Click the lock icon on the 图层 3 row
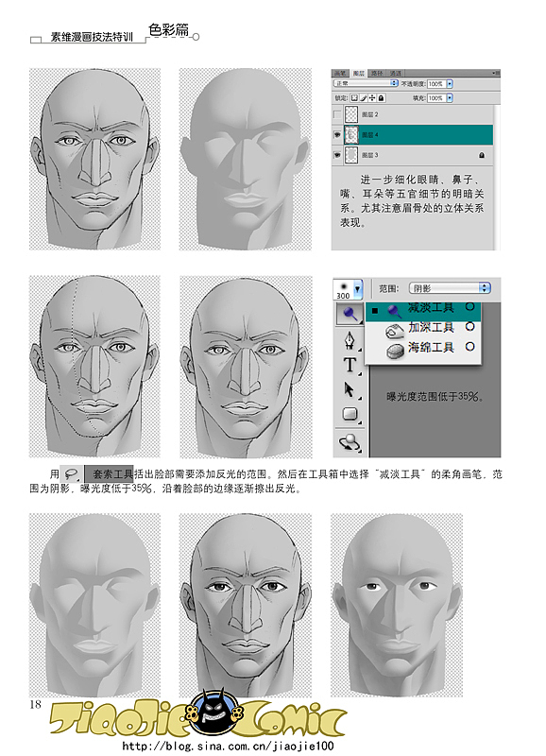The width and height of the screenshot is (546, 756). pos(482,155)
